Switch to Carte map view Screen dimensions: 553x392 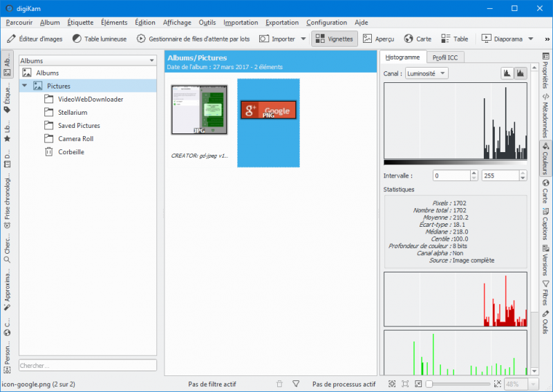[x=418, y=39]
